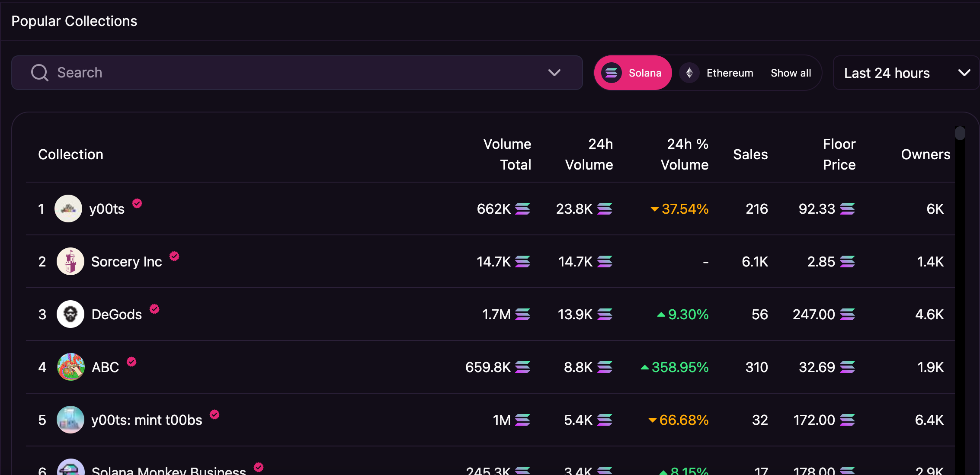
Task: Click the down arrow beside 37.54%
Action: 655,209
